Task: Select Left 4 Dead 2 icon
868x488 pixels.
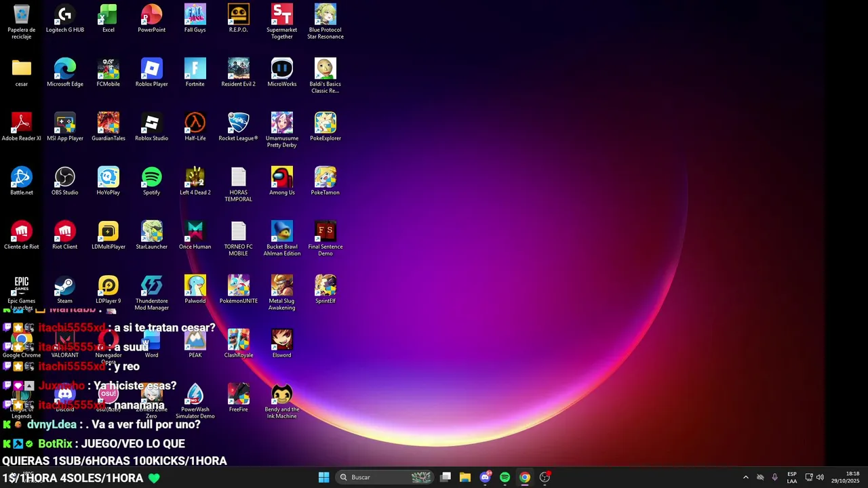Action: tap(195, 181)
